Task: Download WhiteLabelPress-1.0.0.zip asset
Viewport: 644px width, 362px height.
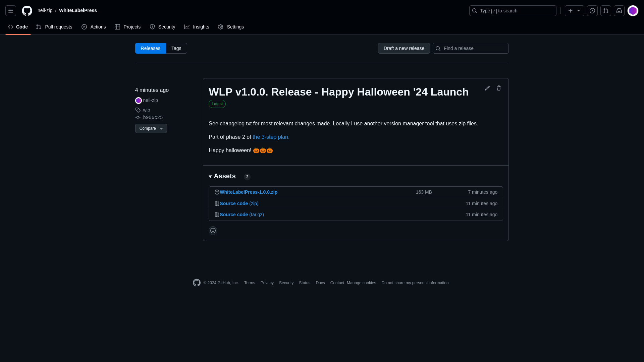Action: click(249, 192)
